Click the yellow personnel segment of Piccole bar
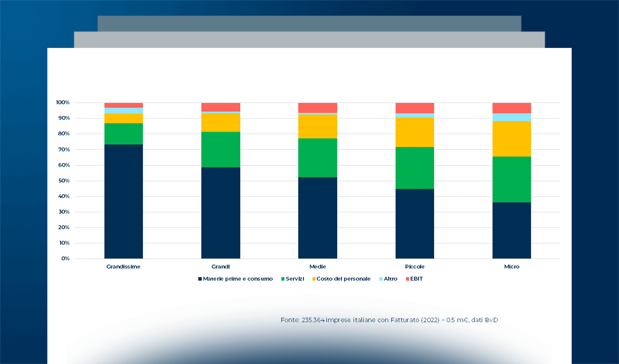The width and height of the screenshot is (619, 364). [414, 132]
